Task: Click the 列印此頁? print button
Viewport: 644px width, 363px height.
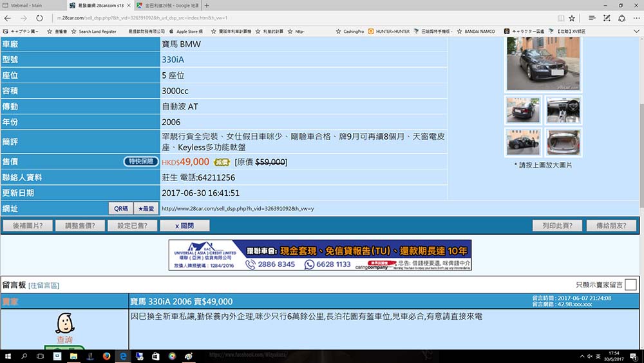Action: pyautogui.click(x=558, y=226)
